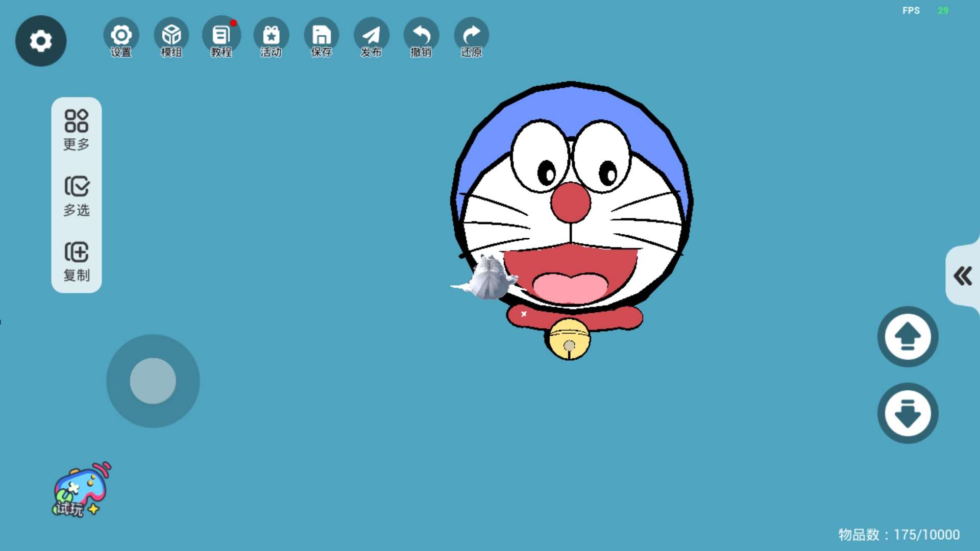The height and width of the screenshot is (551, 980).
Task: Redo action with 还原 arrow
Action: pyautogui.click(x=471, y=37)
